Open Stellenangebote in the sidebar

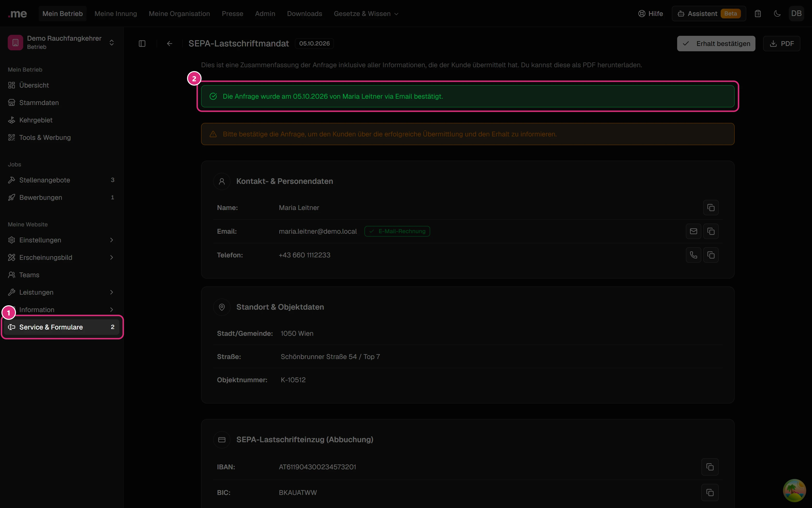[x=62, y=180]
